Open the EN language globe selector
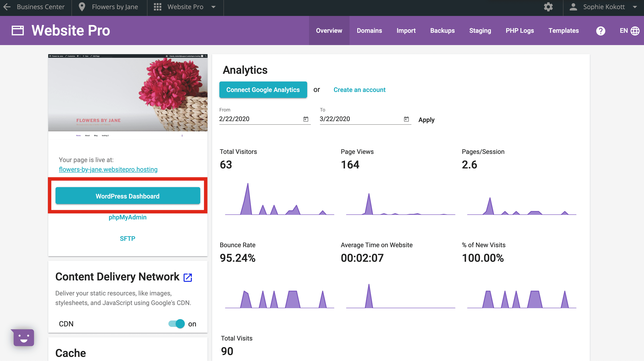This screenshot has width=644, height=361. click(629, 31)
